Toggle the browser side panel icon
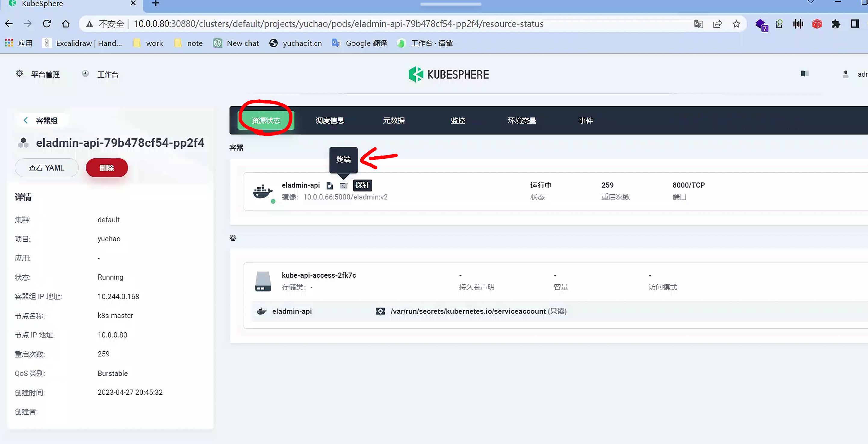Viewport: 868px width, 444px height. (854, 24)
